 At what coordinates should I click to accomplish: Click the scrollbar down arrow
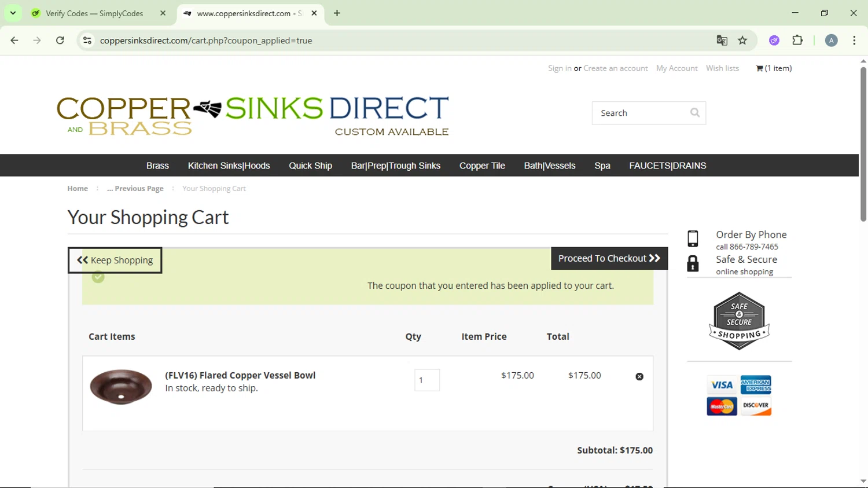[x=863, y=482]
